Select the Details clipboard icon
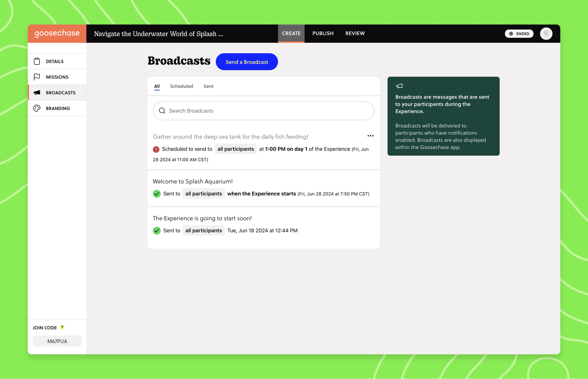This screenshot has width=588, height=379. tap(37, 61)
